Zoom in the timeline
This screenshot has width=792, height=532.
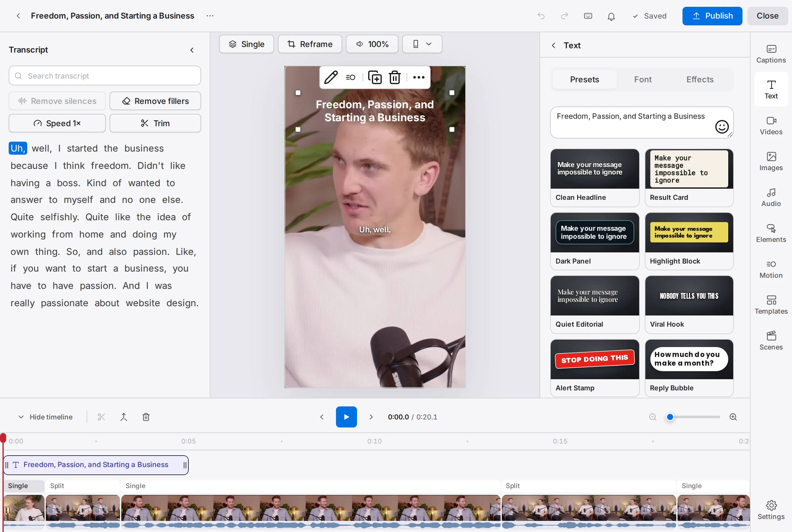pyautogui.click(x=733, y=417)
